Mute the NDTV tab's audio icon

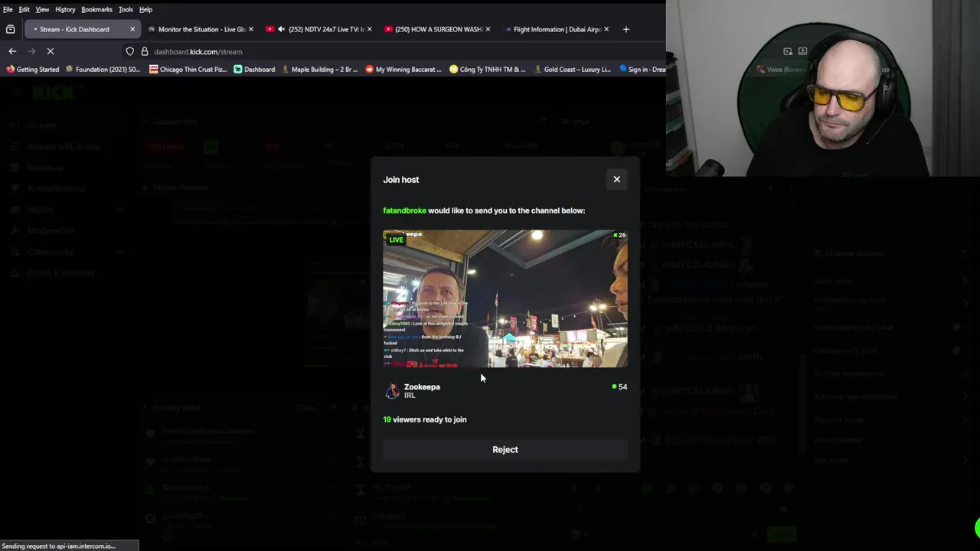(x=281, y=29)
